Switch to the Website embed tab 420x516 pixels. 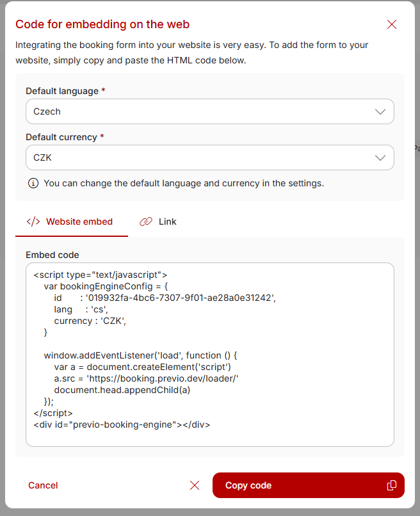point(72,222)
